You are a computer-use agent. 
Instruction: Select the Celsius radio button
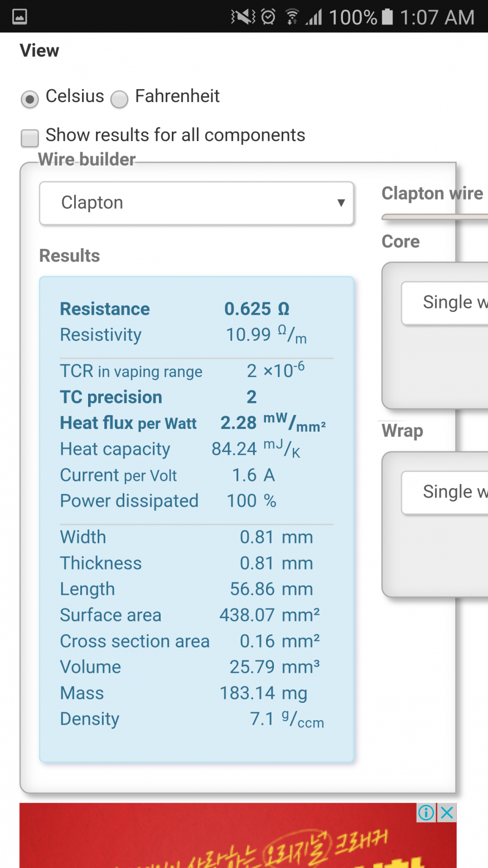[x=30, y=99]
